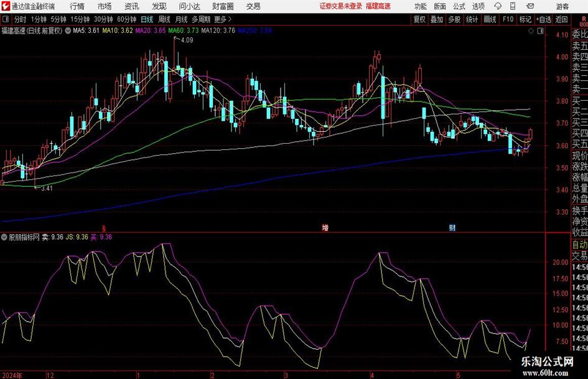
Task: Open the 版面 menu
Action: click(440, 6)
